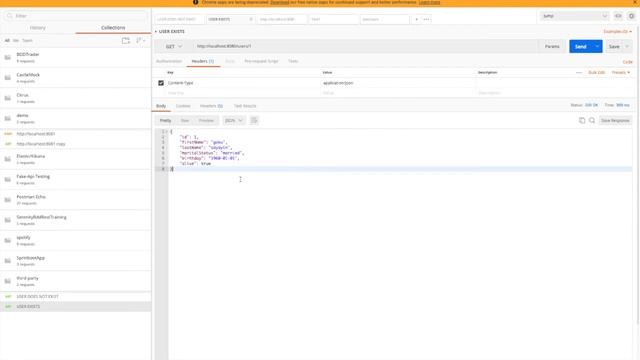The image size is (640, 360).
Task: Open the Code link
Action: coord(627,62)
